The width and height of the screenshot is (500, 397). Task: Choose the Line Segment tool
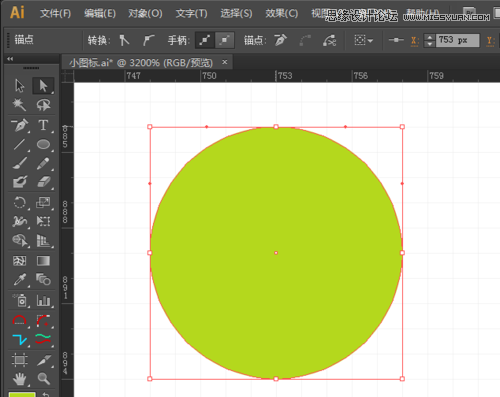20,144
